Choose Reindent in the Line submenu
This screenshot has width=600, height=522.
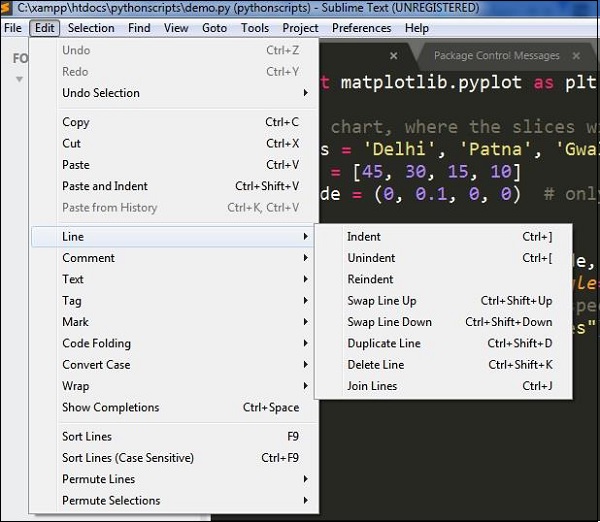[x=444, y=279]
